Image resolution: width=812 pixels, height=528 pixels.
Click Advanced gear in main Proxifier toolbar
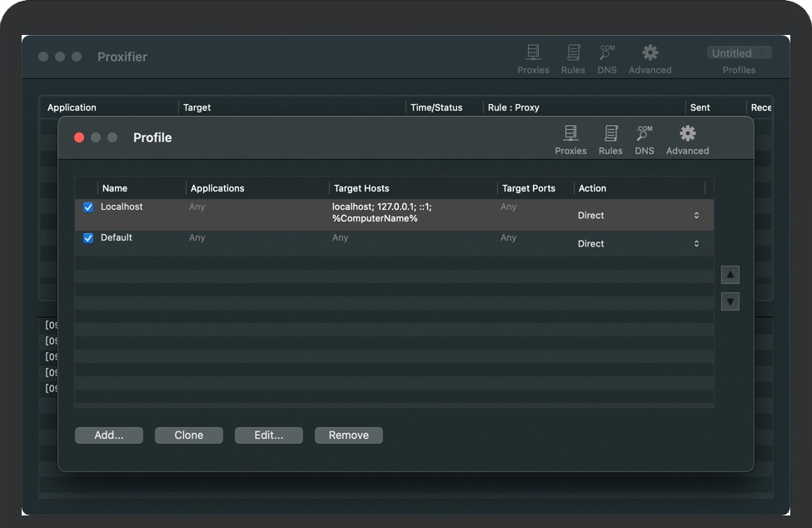650,58
